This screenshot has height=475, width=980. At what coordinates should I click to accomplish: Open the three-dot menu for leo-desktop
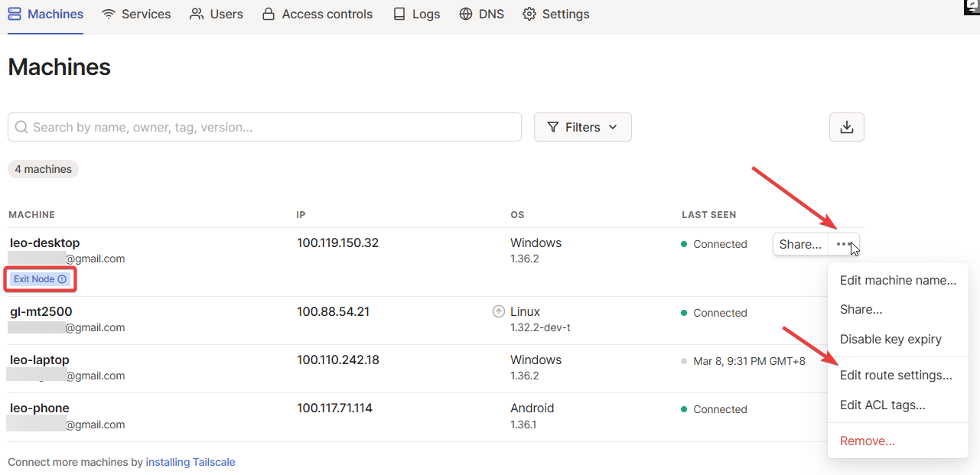click(844, 245)
